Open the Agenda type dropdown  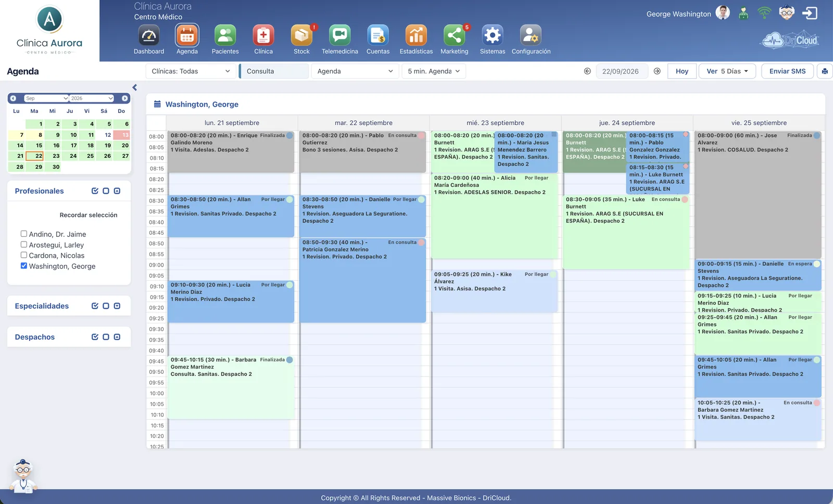click(x=355, y=71)
